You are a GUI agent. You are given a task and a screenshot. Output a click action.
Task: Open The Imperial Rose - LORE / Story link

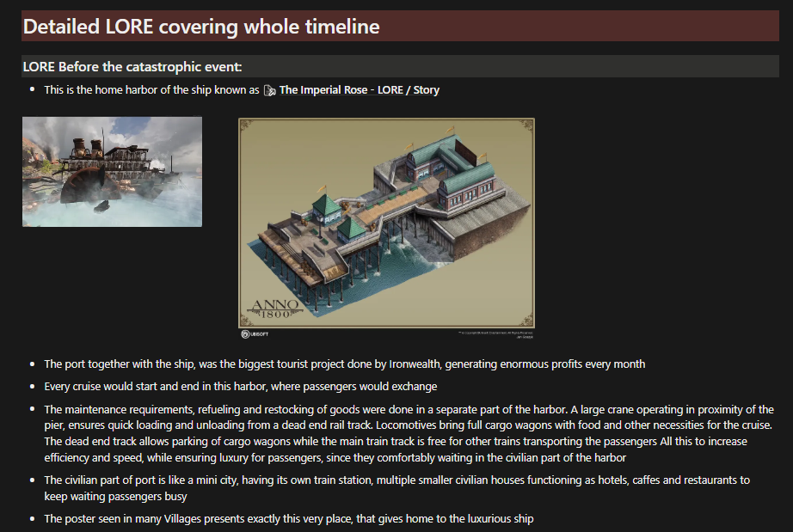point(359,90)
